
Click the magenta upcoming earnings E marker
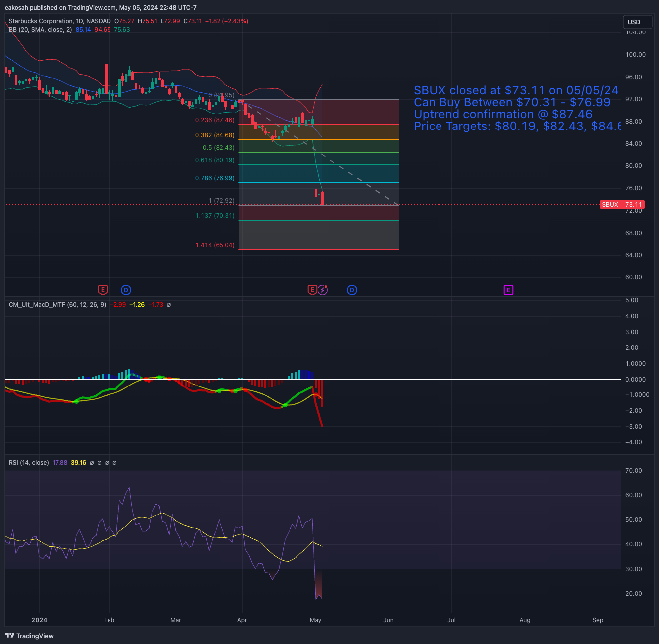pyautogui.click(x=508, y=290)
